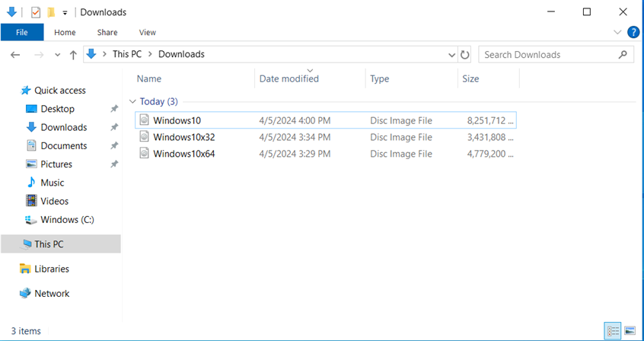Click the pin icon next to Pictures
This screenshot has width=644, height=341.
point(114,164)
